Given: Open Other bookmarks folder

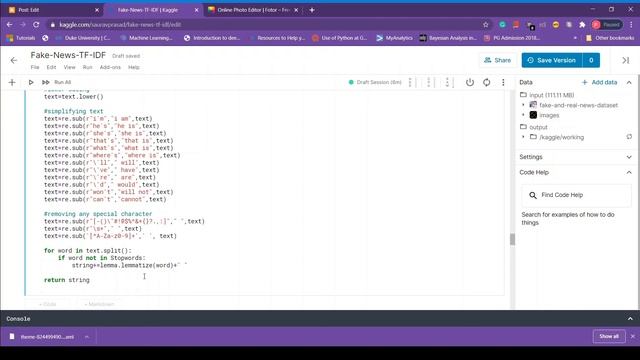Looking at the screenshot, I should pos(610,38).
